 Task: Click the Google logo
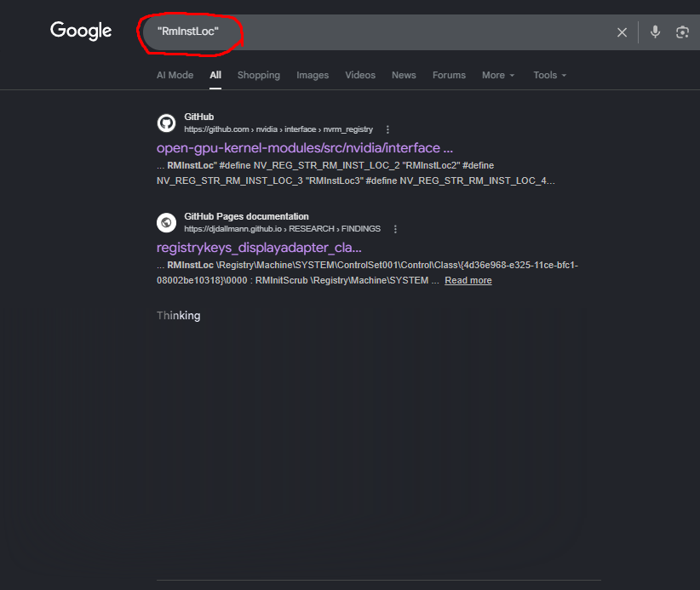[81, 31]
